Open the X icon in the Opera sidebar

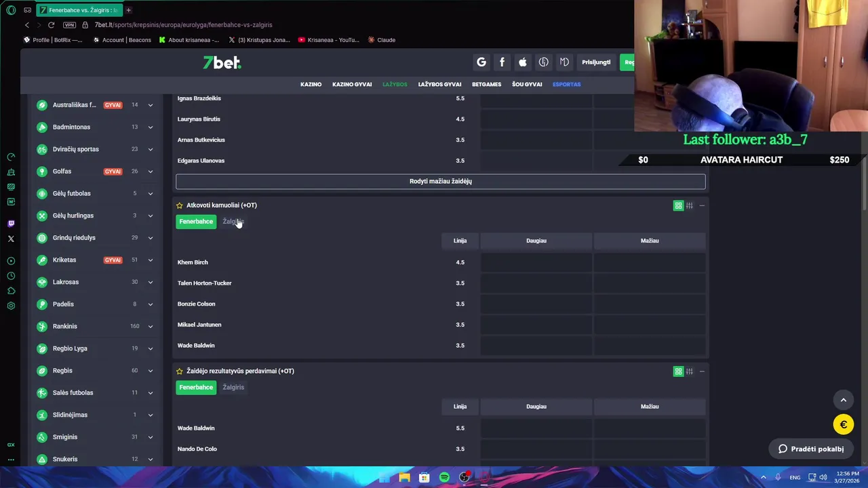(x=11, y=239)
